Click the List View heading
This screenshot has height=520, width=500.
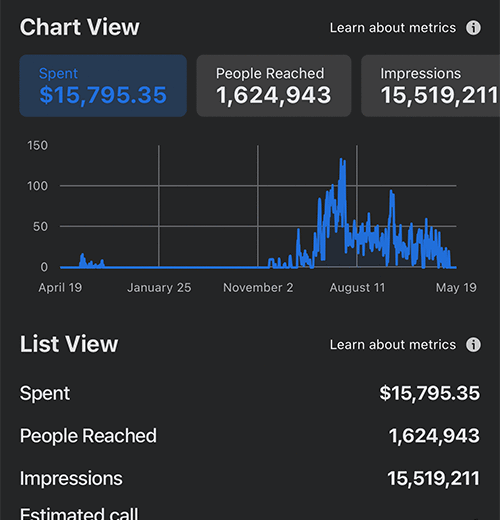click(x=69, y=344)
